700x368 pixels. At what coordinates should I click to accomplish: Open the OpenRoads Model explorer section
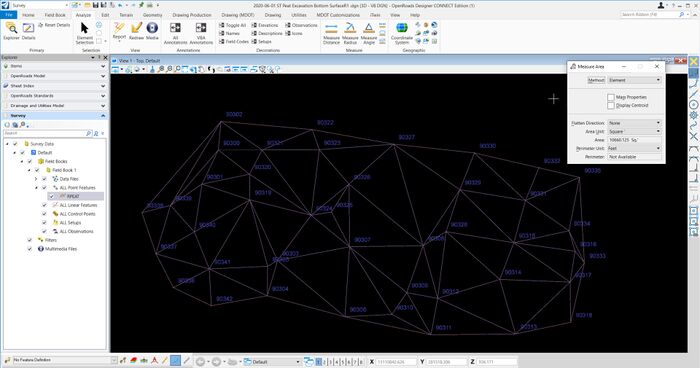(x=54, y=76)
